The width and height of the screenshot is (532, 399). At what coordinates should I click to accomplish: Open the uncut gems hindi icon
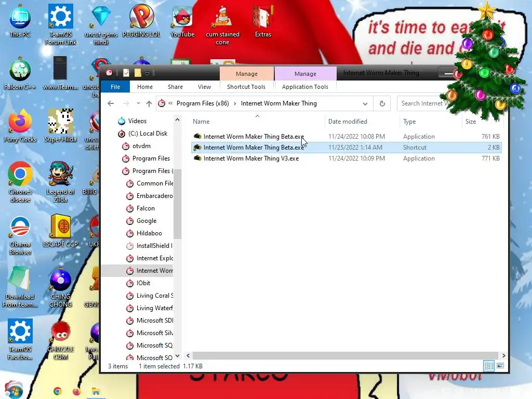pos(101,24)
